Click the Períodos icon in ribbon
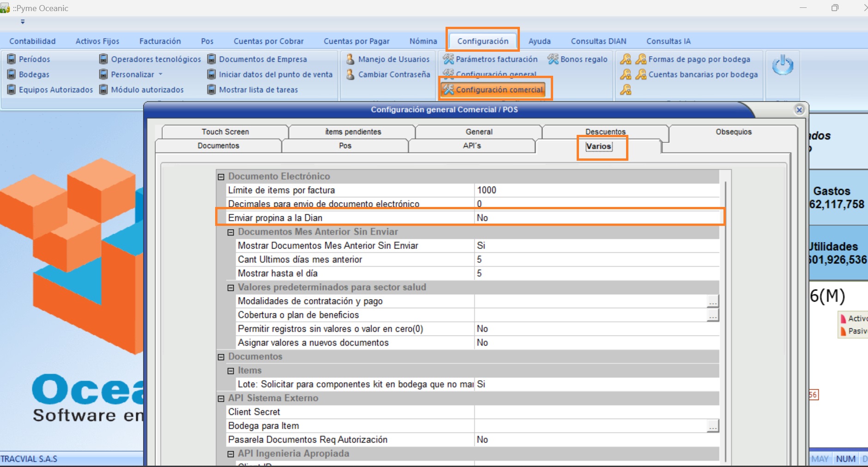Image resolution: width=868 pixels, height=467 pixels. tap(12, 59)
